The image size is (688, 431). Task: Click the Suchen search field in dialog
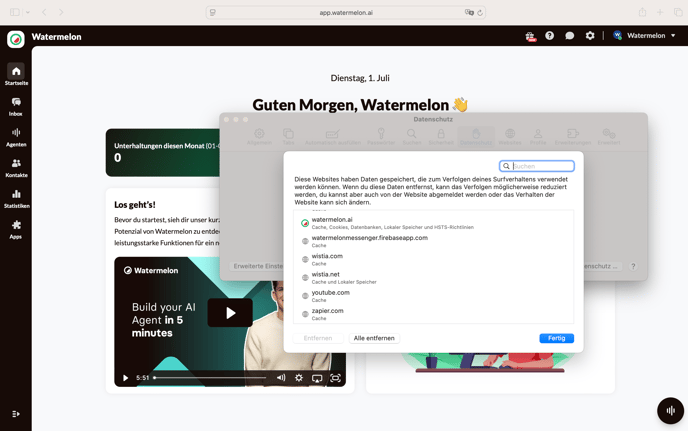pos(537,166)
